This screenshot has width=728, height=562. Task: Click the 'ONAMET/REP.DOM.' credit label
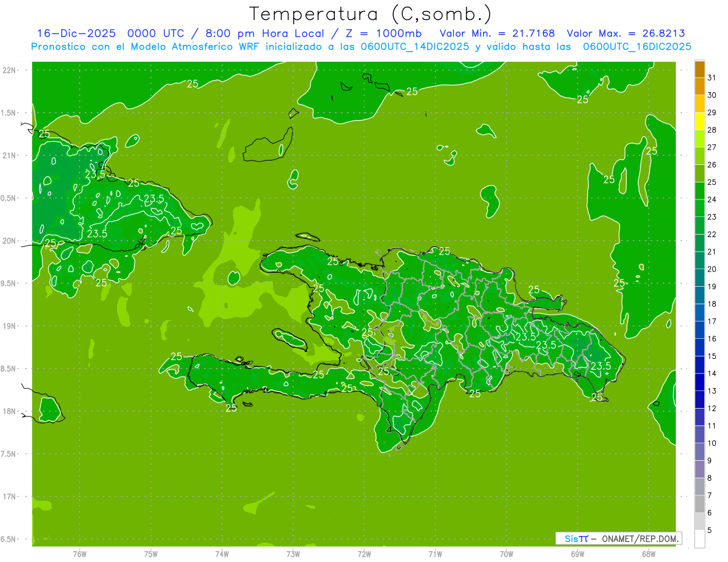(x=640, y=538)
